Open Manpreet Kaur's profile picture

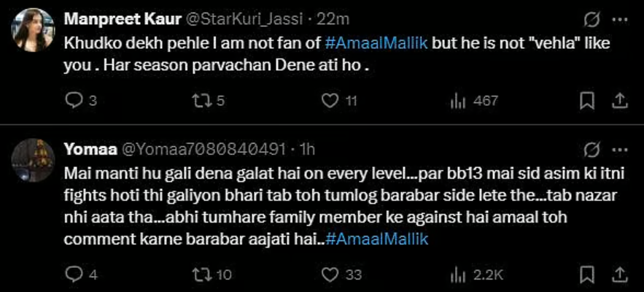(x=33, y=29)
